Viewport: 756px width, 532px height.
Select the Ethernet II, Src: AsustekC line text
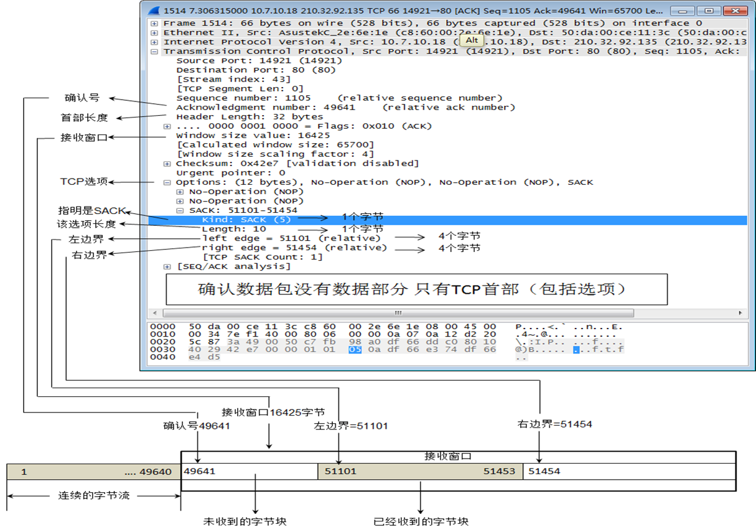pyautogui.click(x=455, y=32)
